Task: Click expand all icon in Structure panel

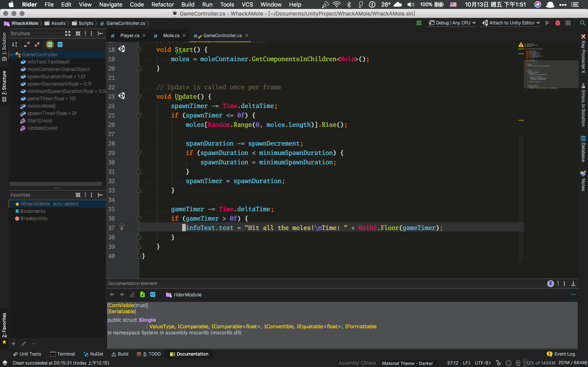Action: (x=27, y=44)
